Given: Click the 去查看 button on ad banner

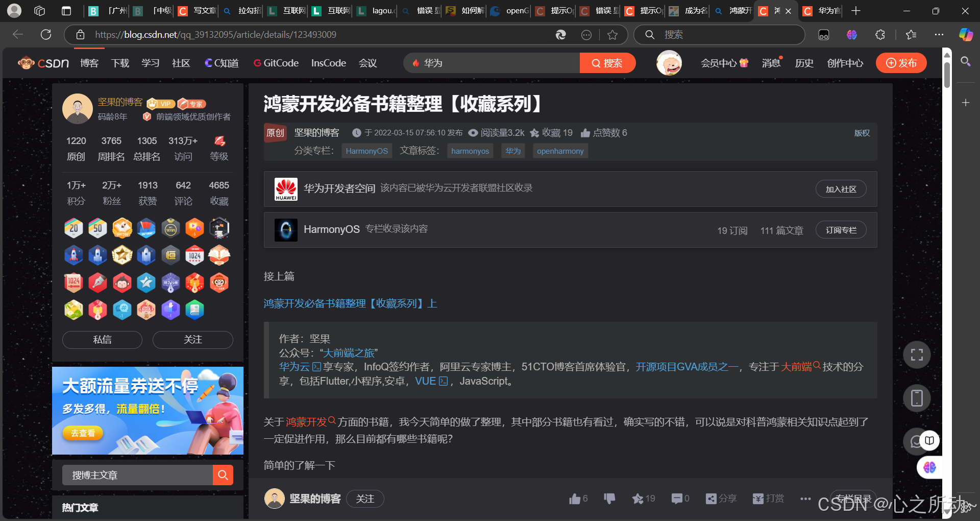Looking at the screenshot, I should coord(83,433).
